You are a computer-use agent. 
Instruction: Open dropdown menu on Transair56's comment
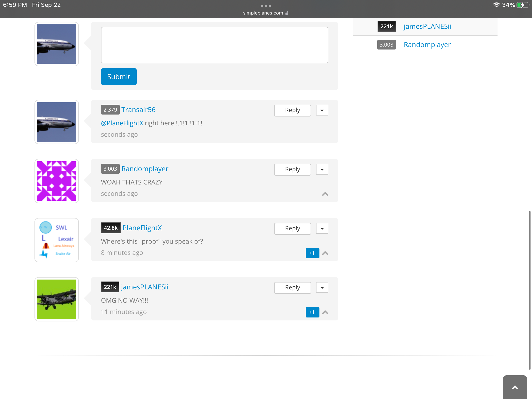coord(322,110)
